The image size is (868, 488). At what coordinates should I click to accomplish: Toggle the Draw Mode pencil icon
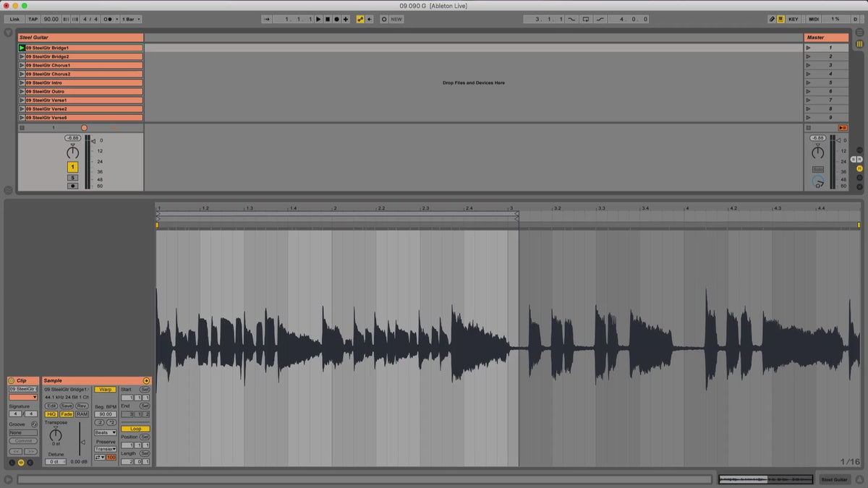coord(772,19)
